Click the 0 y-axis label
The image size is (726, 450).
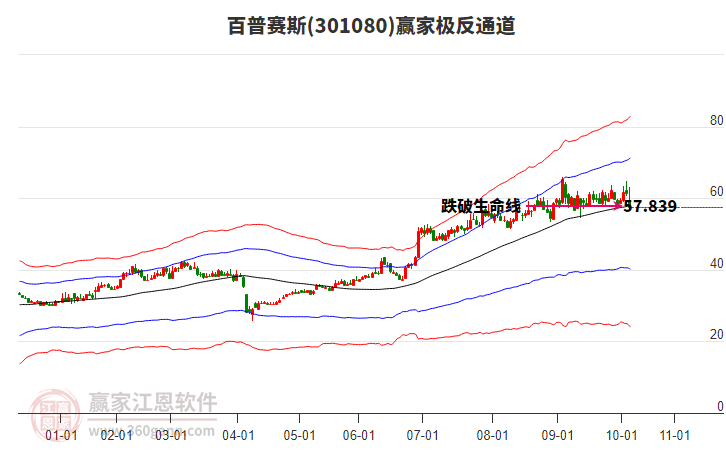(x=720, y=406)
